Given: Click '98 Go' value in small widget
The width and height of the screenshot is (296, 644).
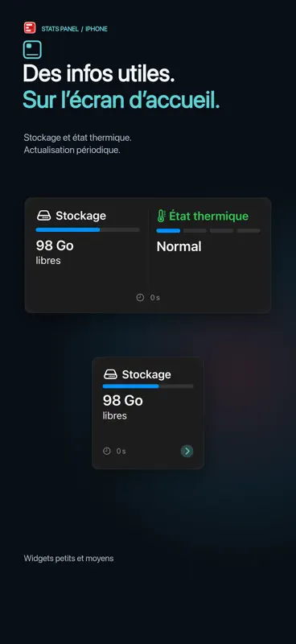Looking at the screenshot, I should [x=123, y=400].
